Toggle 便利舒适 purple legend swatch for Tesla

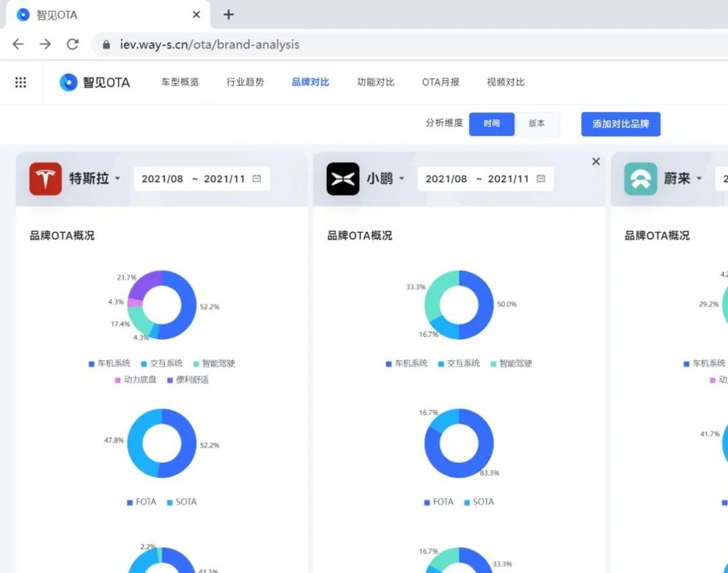[170, 380]
